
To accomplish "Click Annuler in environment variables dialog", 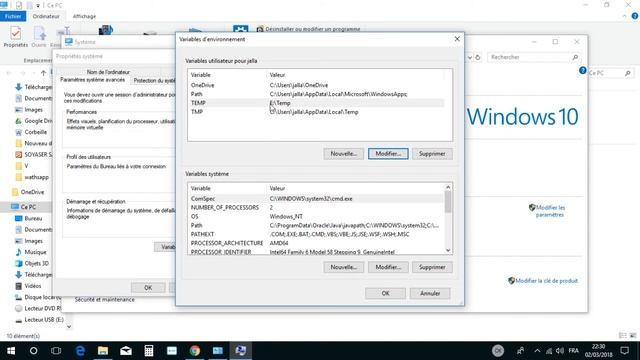I will tap(430, 293).
